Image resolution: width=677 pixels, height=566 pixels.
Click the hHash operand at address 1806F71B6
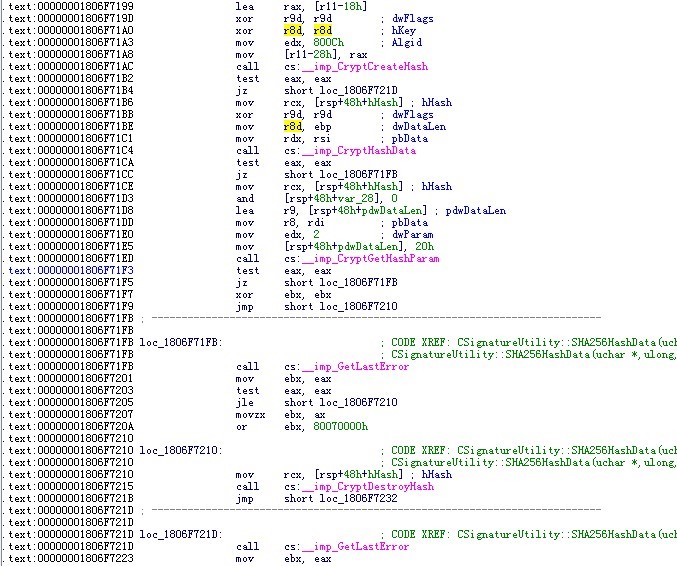click(383, 102)
